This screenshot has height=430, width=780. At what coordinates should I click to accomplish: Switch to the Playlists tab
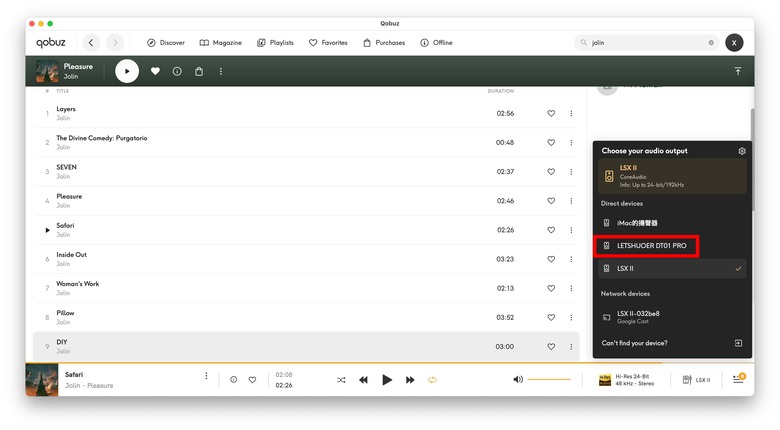pos(275,43)
